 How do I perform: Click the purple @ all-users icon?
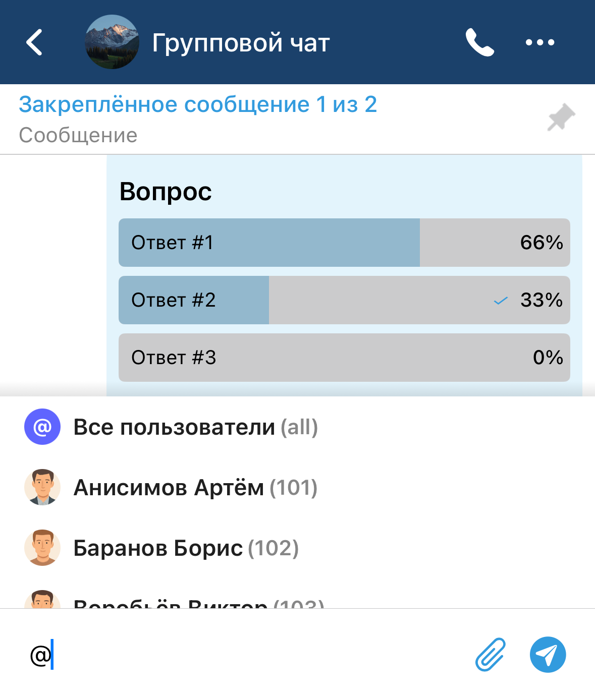(42, 427)
